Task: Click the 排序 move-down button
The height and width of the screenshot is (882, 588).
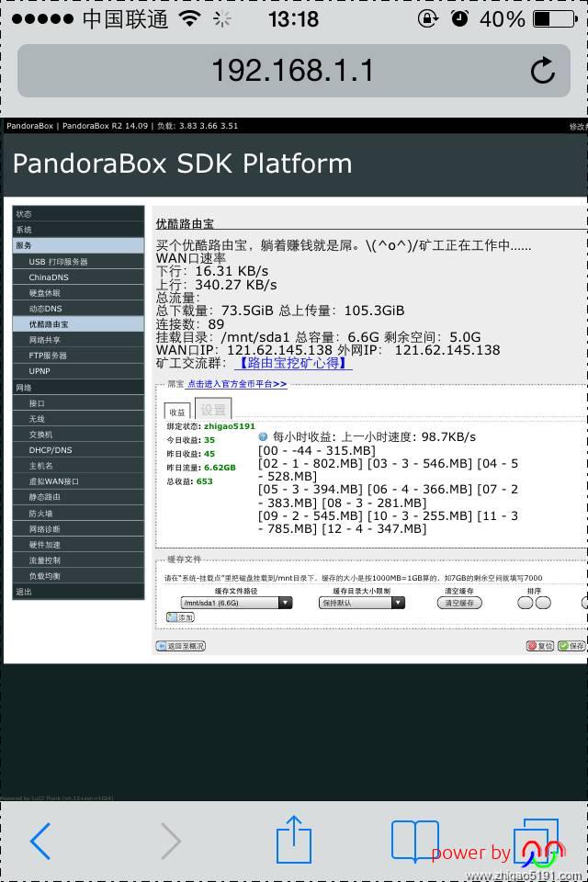Action: tap(543, 603)
